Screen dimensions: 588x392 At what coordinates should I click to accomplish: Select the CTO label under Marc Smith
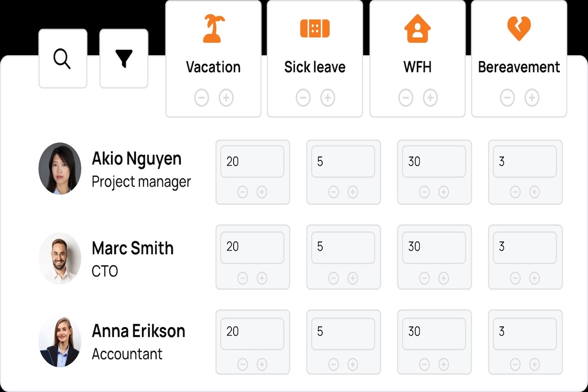coord(104,271)
